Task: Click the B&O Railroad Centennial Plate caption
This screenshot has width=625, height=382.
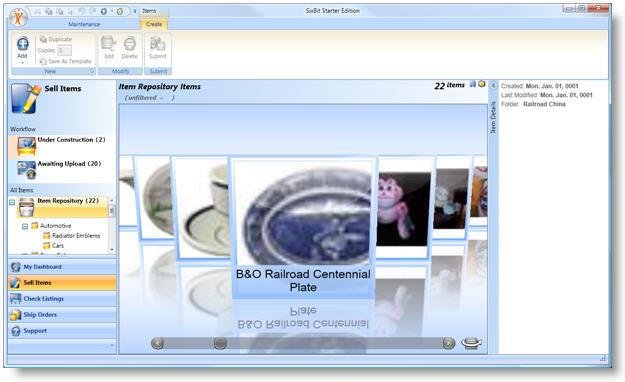Action: (303, 281)
